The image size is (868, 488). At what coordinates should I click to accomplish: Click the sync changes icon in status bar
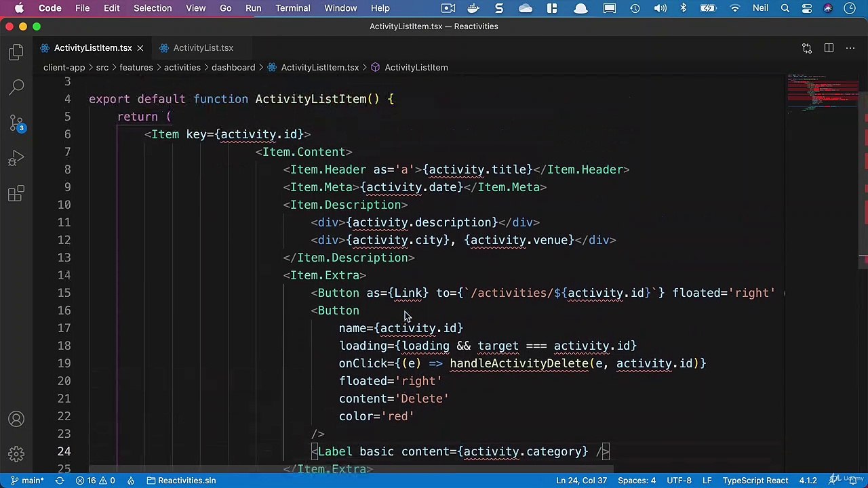coord(59,481)
